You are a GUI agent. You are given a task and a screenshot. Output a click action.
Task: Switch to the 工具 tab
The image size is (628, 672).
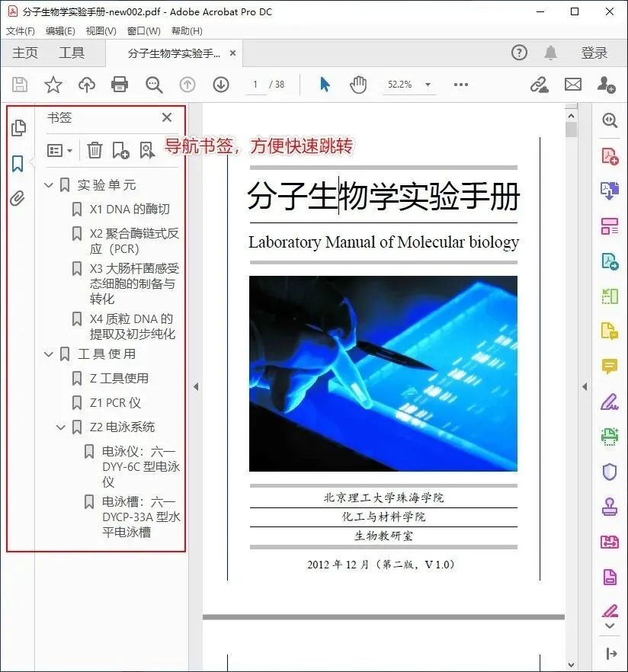[72, 53]
